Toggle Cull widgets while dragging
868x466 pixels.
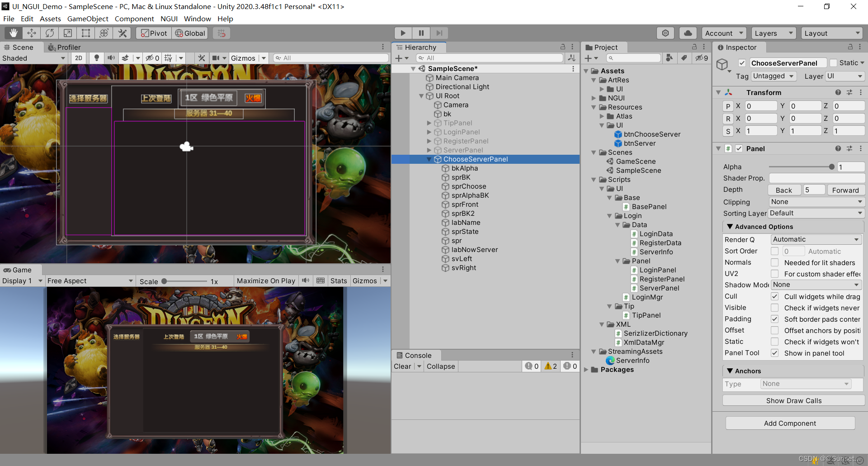(774, 296)
